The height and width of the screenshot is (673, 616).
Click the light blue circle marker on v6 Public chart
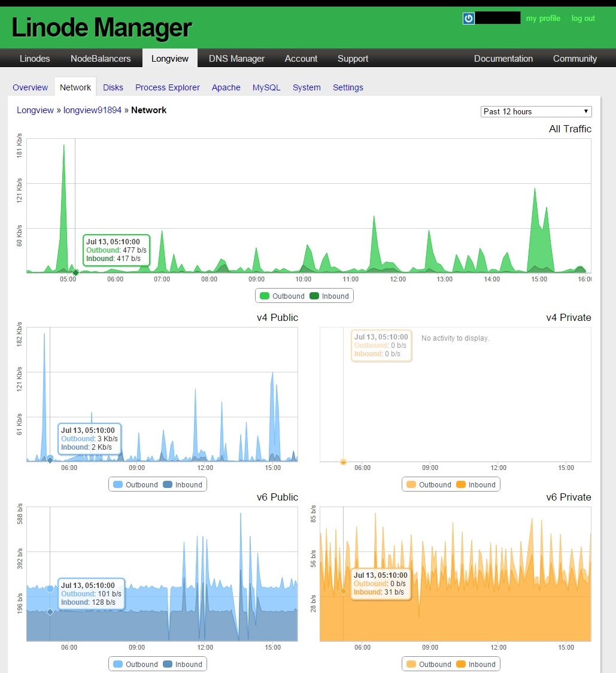tap(50, 589)
